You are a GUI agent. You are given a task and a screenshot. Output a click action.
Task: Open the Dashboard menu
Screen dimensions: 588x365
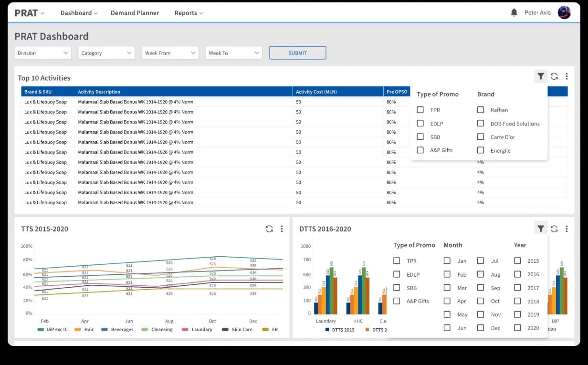point(79,13)
